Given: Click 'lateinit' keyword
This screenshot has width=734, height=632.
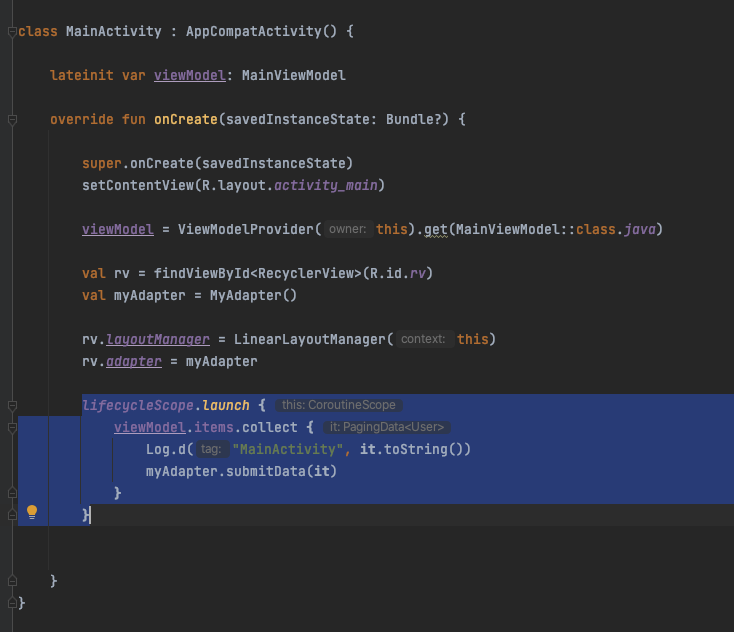Looking at the screenshot, I should [82, 75].
